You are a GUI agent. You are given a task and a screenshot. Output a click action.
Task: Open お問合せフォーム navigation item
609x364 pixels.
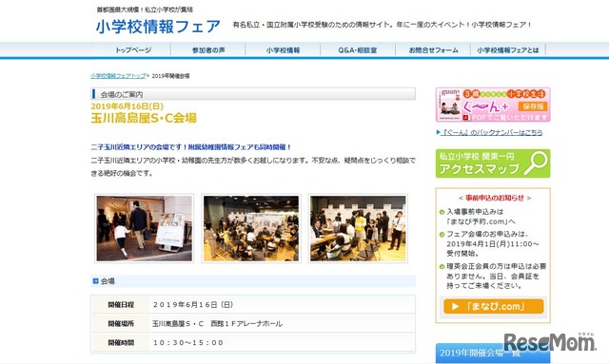(433, 50)
